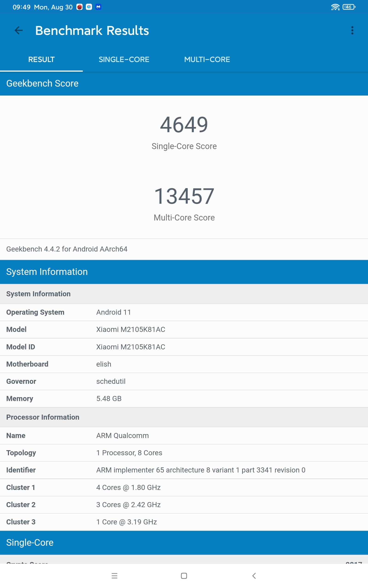The width and height of the screenshot is (368, 588).
Task: Switch to the MULTI-CORE tab
Action: pyautogui.click(x=207, y=59)
